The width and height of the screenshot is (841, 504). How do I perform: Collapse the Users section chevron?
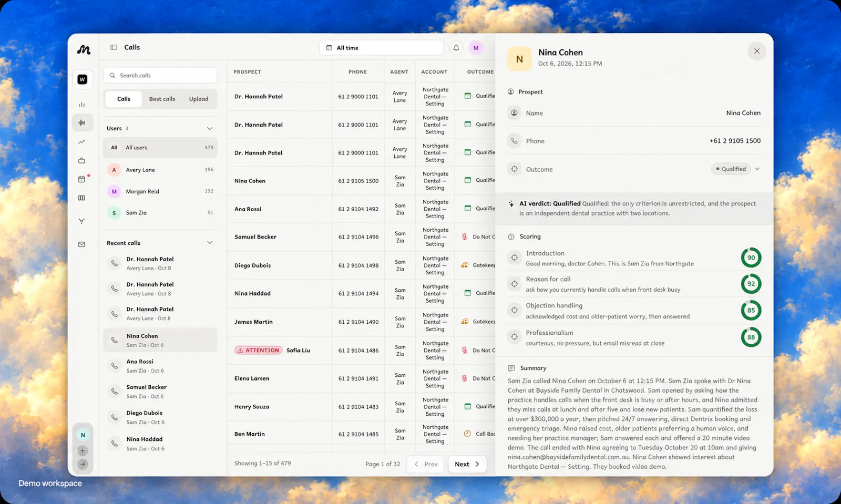(x=210, y=128)
